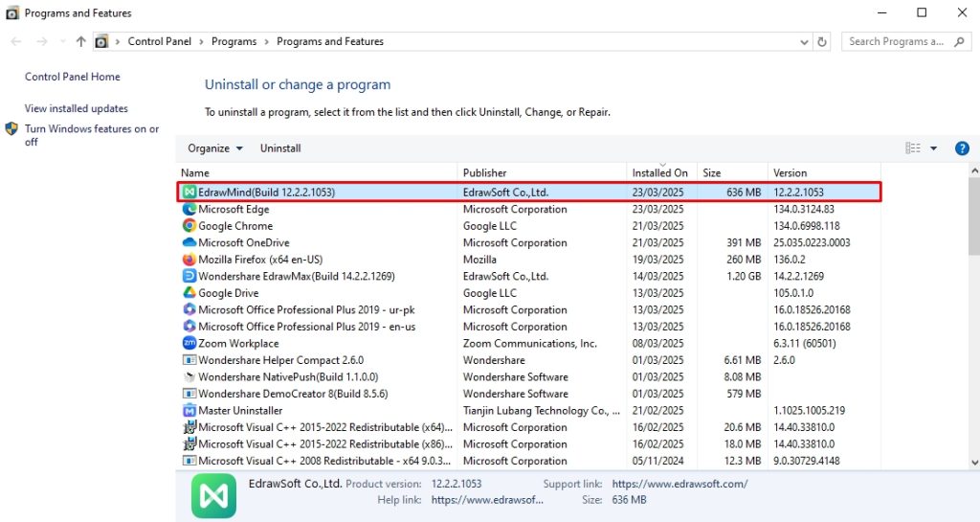Click the Visual C++ 2015-2022 (x64) icon
This screenshot has height=522, width=980.
point(189,427)
